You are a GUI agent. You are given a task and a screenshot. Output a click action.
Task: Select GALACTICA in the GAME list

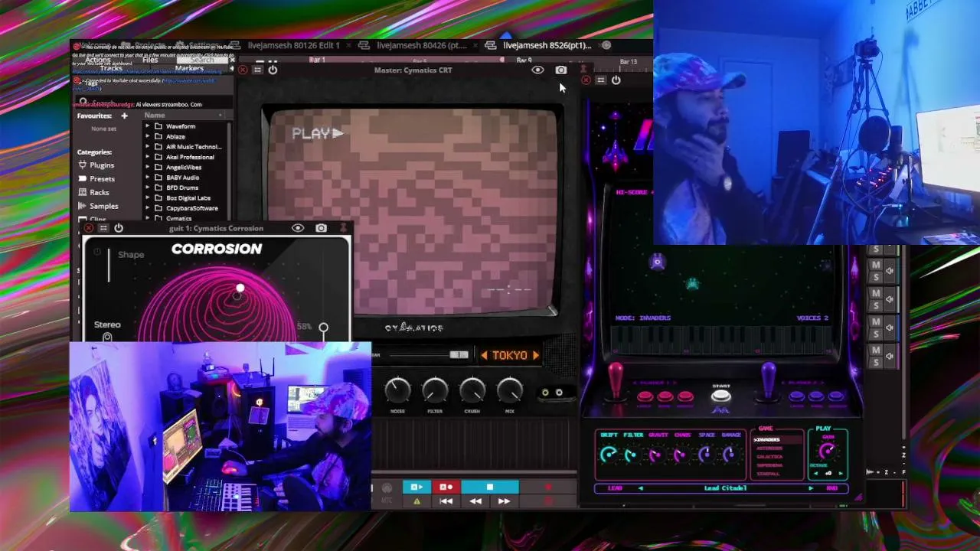[x=769, y=457]
